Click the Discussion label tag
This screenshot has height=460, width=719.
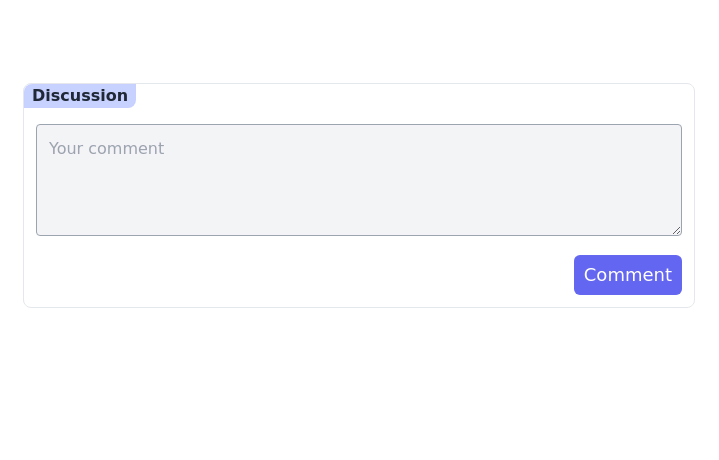[x=80, y=96]
